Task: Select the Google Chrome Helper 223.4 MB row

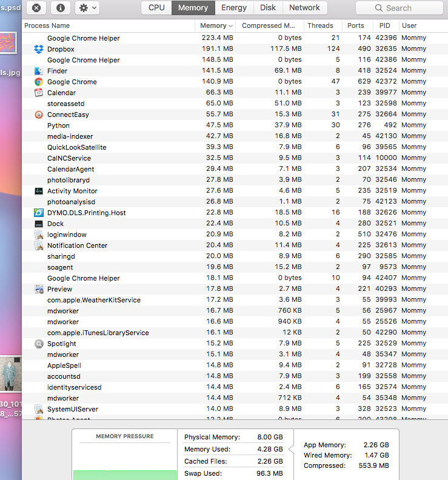Action: click(235, 38)
